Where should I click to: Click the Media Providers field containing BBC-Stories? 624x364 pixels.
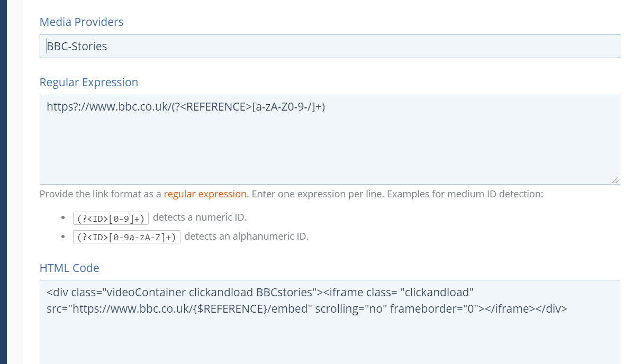[x=329, y=46]
